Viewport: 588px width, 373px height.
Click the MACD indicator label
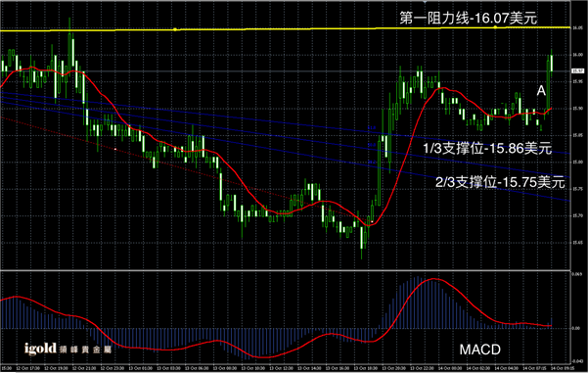tap(480, 350)
